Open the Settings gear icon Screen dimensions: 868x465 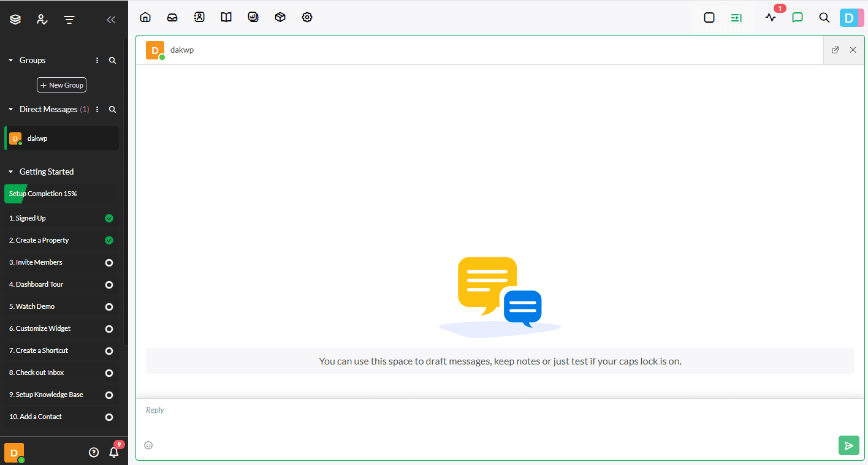307,17
